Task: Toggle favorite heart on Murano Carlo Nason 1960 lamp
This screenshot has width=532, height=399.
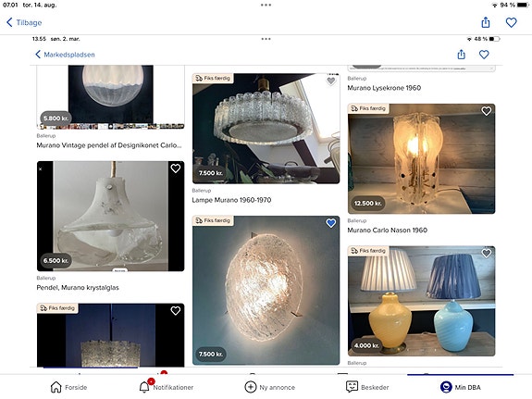Action: pyautogui.click(x=486, y=111)
